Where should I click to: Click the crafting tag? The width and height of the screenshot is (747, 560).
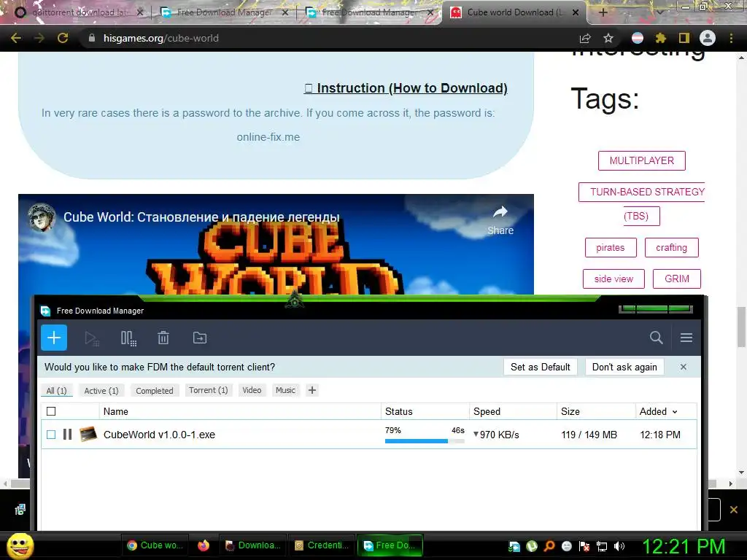[671, 248]
